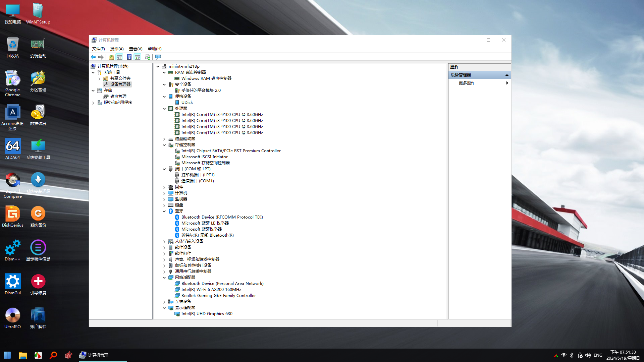Open the 数据恢复 desktop icon
The width and height of the screenshot is (644, 362).
(x=38, y=115)
